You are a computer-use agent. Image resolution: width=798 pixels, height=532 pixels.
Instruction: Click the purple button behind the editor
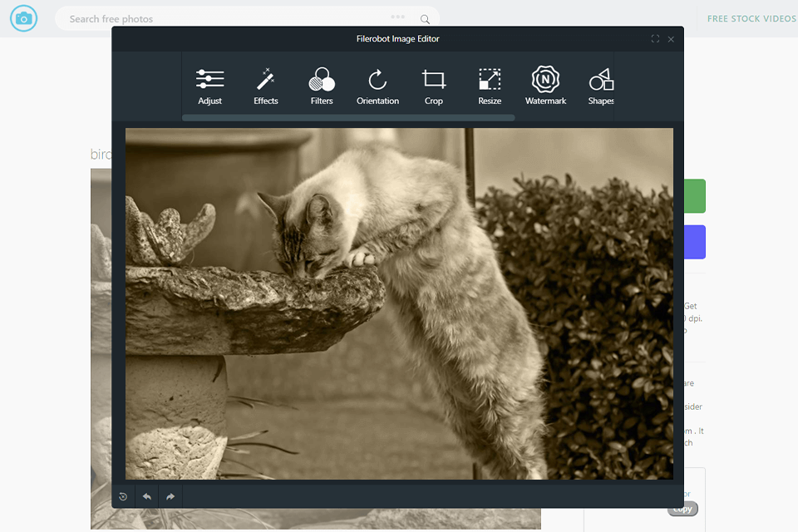click(x=695, y=242)
